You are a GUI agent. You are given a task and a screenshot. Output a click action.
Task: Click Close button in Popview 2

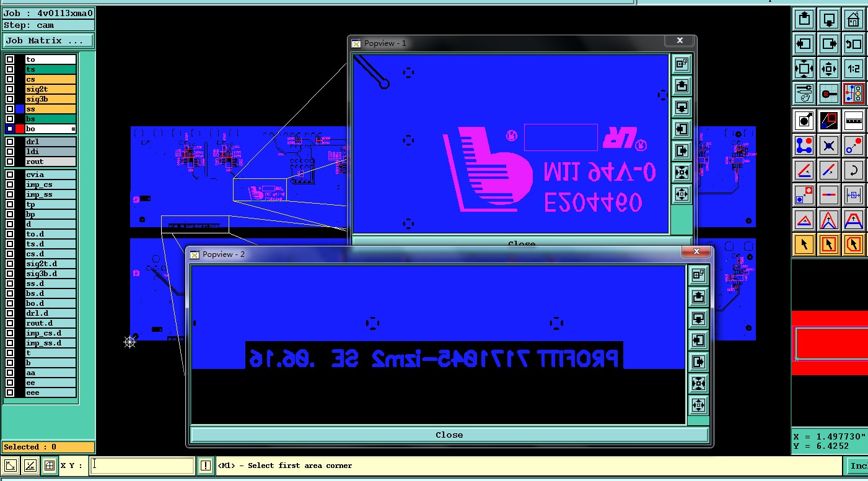pyautogui.click(x=449, y=435)
